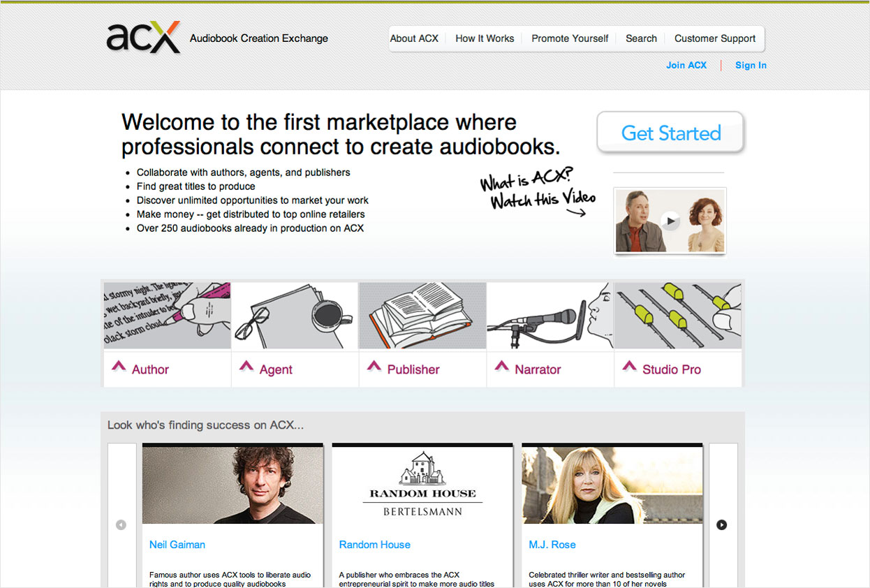Click the Get Started button
Viewport: 870px width, 588px height.
point(671,133)
